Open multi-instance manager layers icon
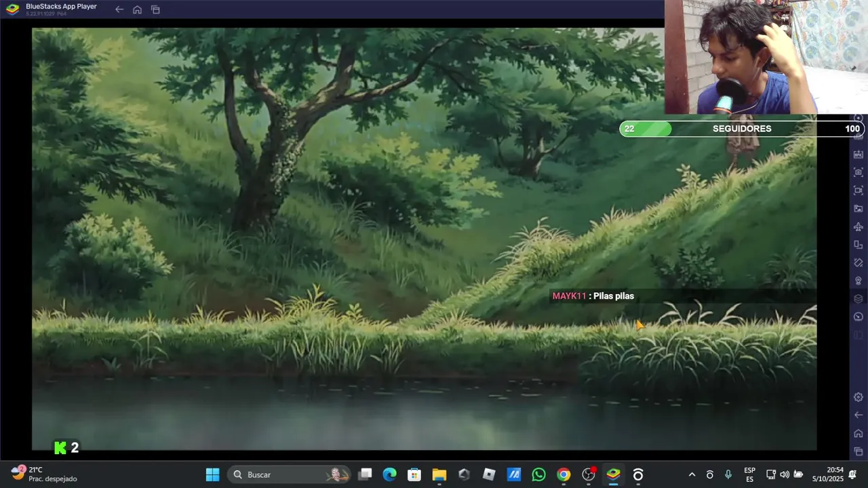The width and height of the screenshot is (868, 488). (858, 299)
